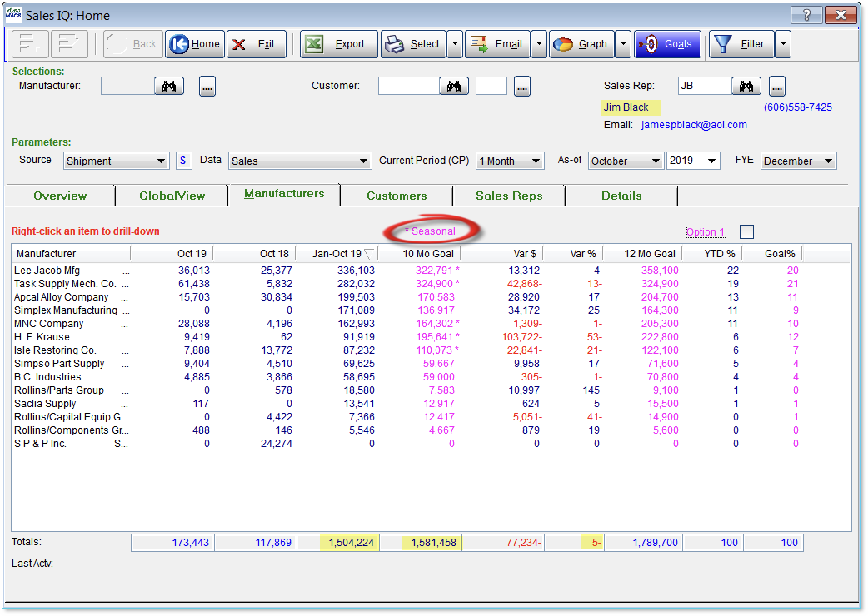This screenshot has width=868, height=616.
Task: Click the Sales Rep field containing JB
Action: [706, 87]
